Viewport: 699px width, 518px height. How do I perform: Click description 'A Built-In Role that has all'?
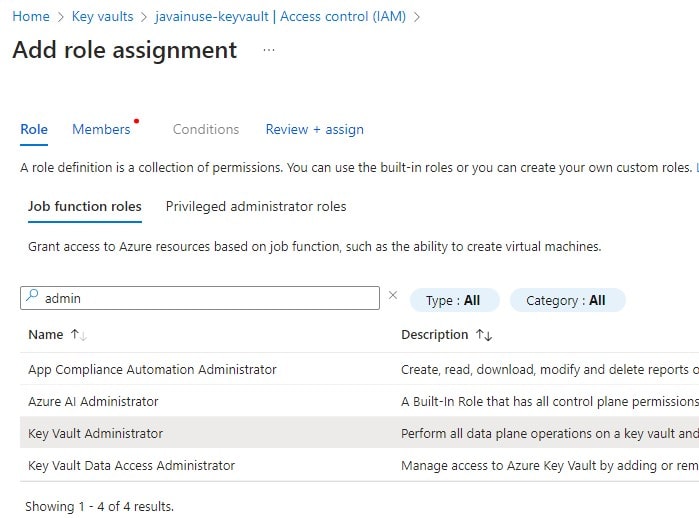click(x=550, y=401)
